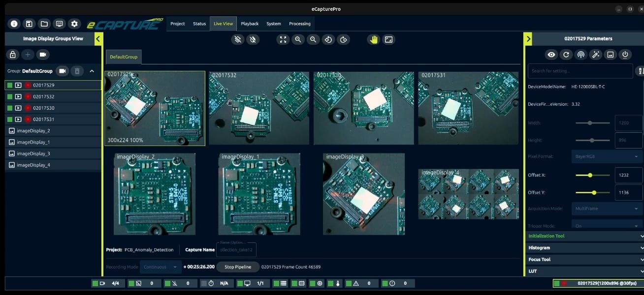Click the image icon in parameters toolbar

coord(611,55)
